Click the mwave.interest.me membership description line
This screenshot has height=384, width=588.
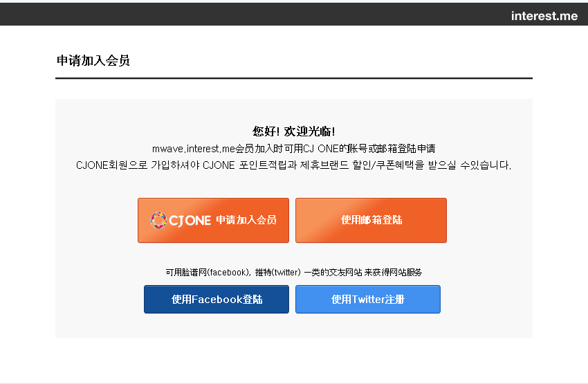(293, 149)
